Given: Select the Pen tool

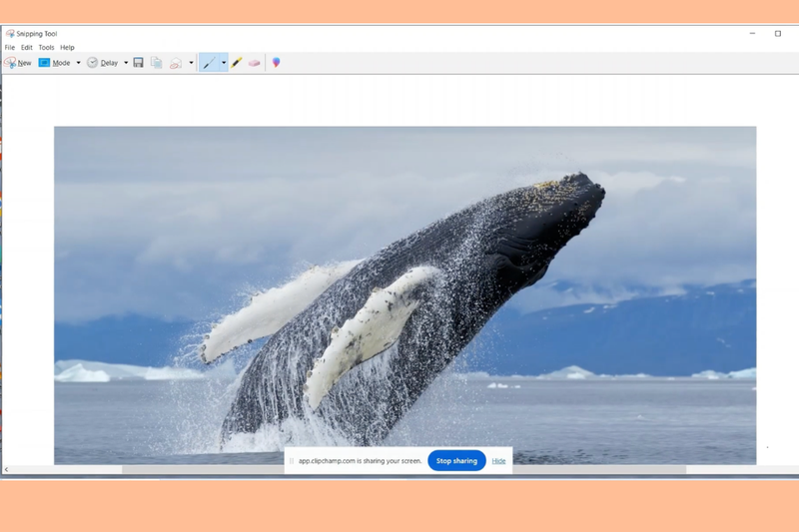Looking at the screenshot, I should (x=209, y=63).
